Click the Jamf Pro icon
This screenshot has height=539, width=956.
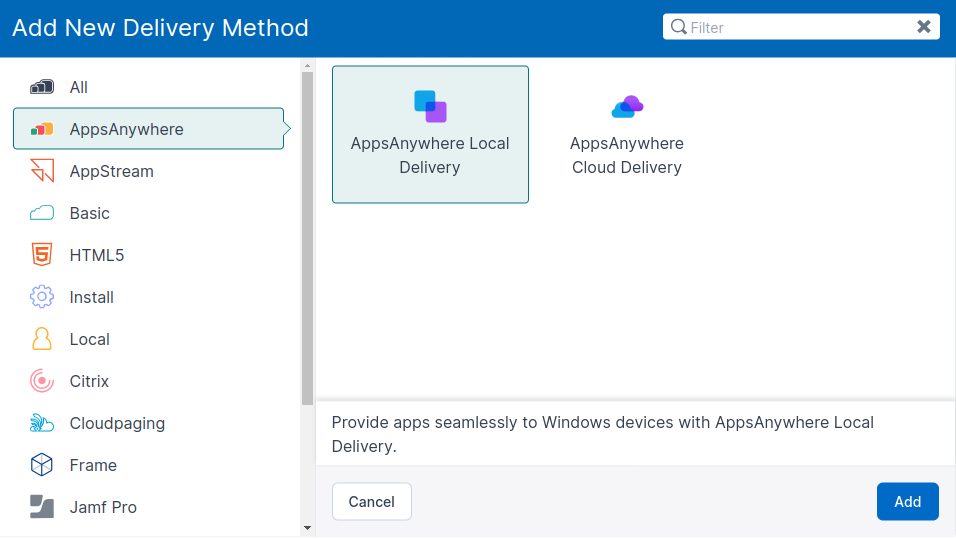tap(41, 507)
